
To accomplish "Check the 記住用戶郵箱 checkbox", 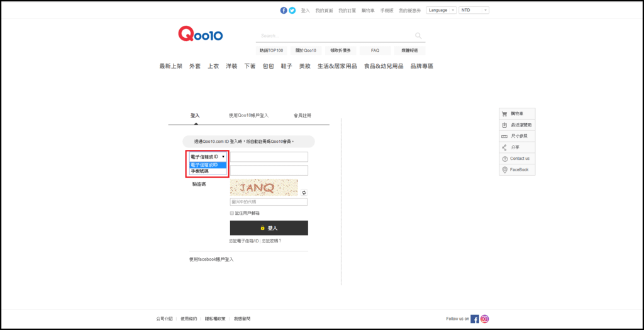I will pyautogui.click(x=231, y=213).
